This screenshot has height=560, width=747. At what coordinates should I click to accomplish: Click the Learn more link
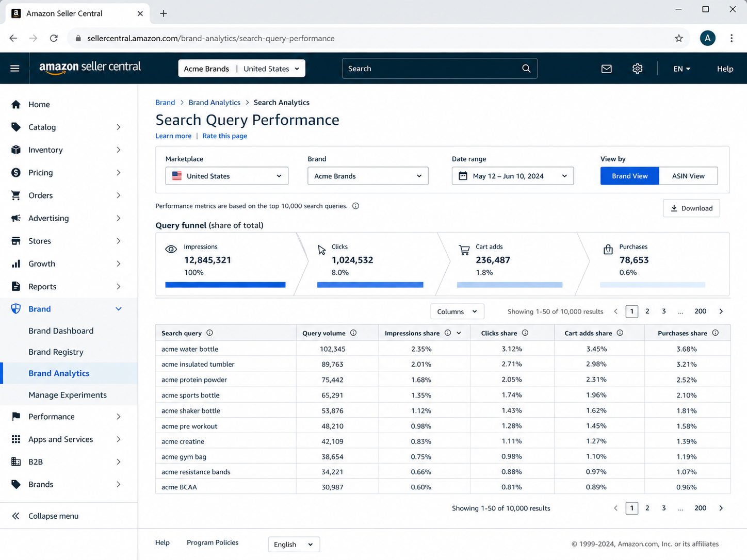173,136
